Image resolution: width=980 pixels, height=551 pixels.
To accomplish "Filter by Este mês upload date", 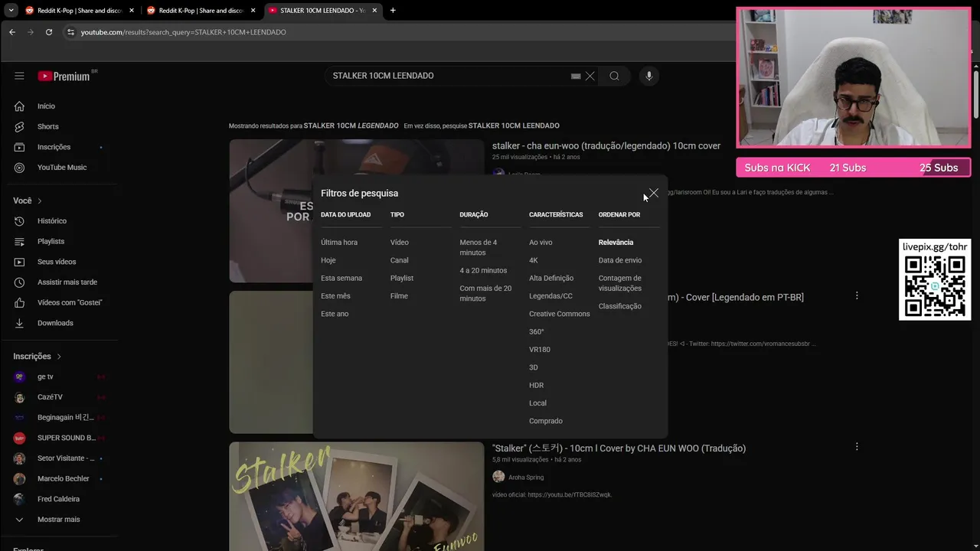I will pyautogui.click(x=335, y=296).
